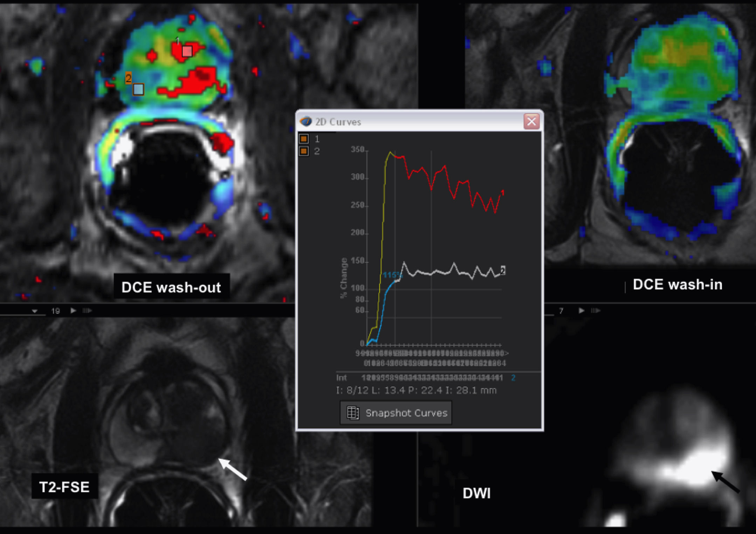
Task: Select ROI marker 2 on wash-out map
Action: 138,89
